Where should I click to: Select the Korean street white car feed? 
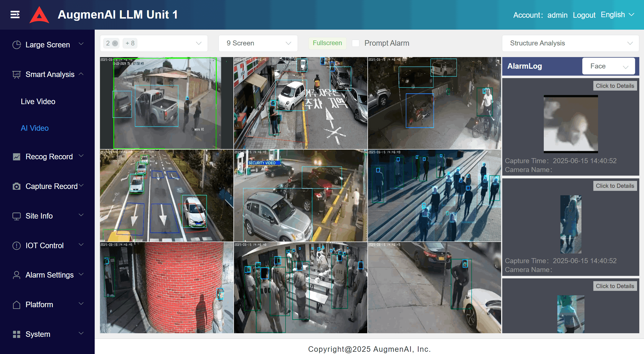pyautogui.click(x=301, y=103)
